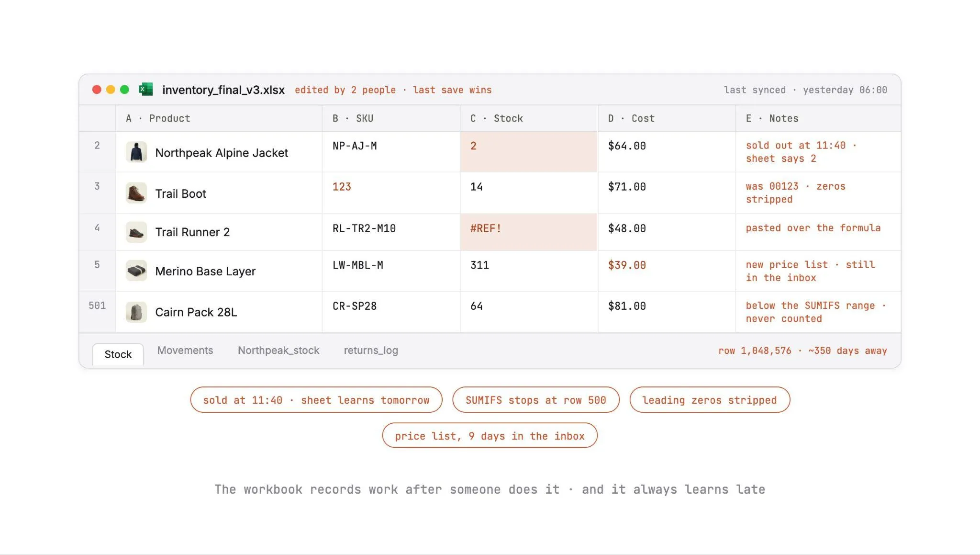This screenshot has height=555, width=980.
Task: Click the Northpeak Alpine Jacket thumbnail
Action: pyautogui.click(x=136, y=152)
